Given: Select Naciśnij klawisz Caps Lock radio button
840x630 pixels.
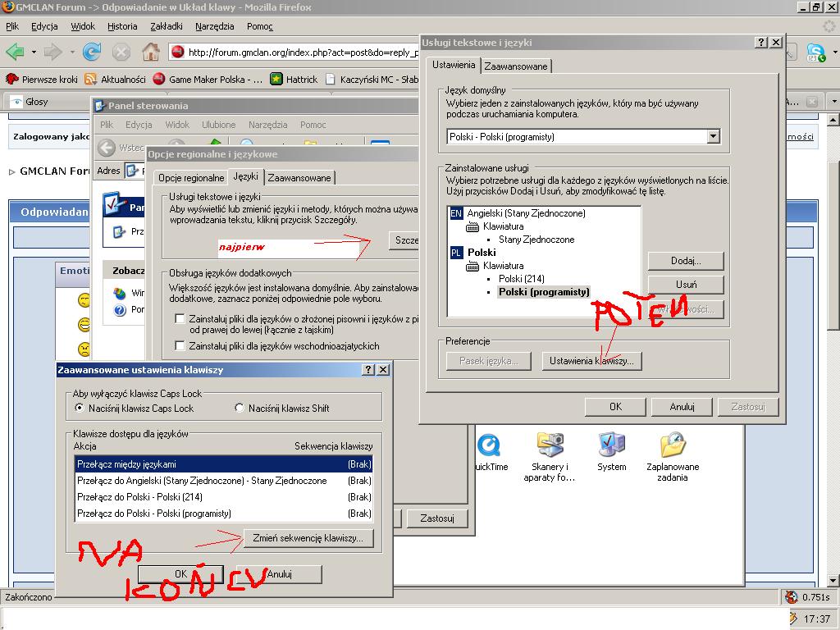Looking at the screenshot, I should pos(80,408).
